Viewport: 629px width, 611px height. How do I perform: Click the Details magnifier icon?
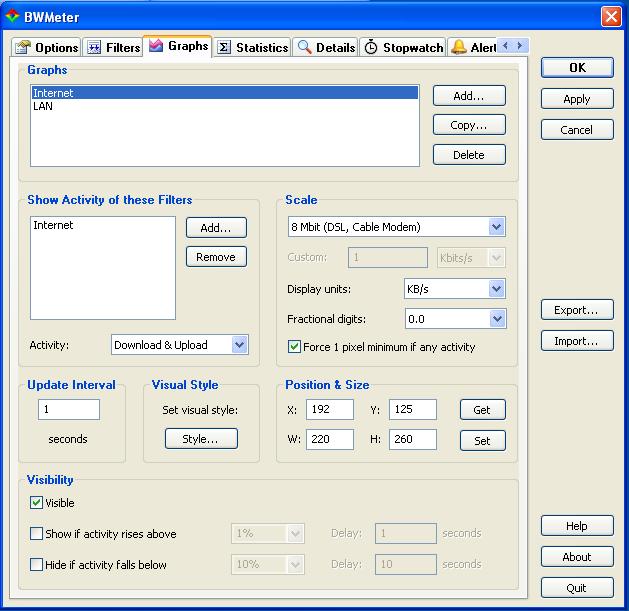click(304, 47)
